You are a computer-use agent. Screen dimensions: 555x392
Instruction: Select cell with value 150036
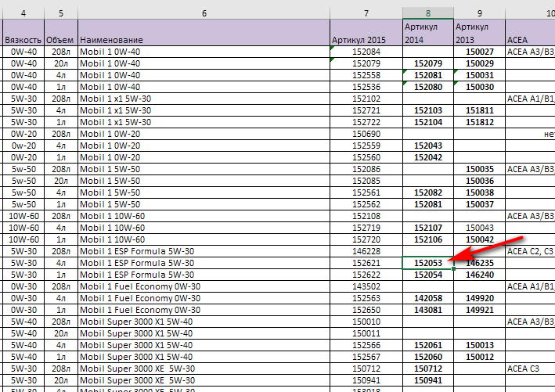coord(479,181)
